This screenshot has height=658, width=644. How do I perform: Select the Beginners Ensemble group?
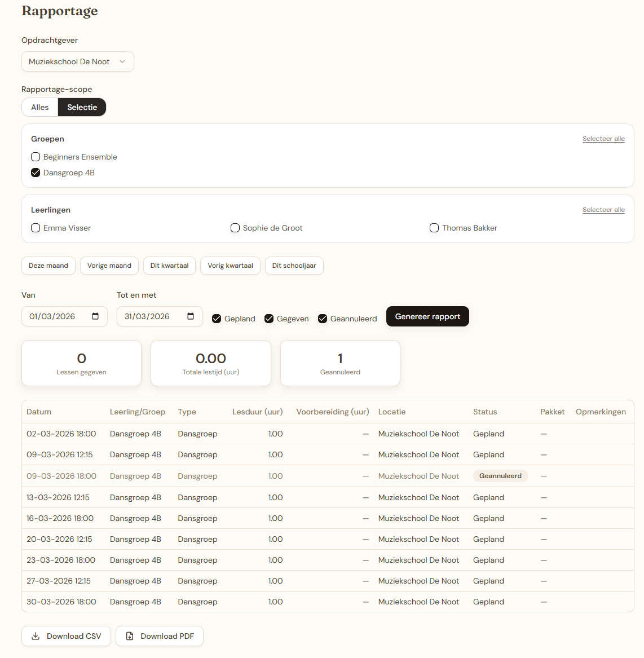[x=36, y=157]
